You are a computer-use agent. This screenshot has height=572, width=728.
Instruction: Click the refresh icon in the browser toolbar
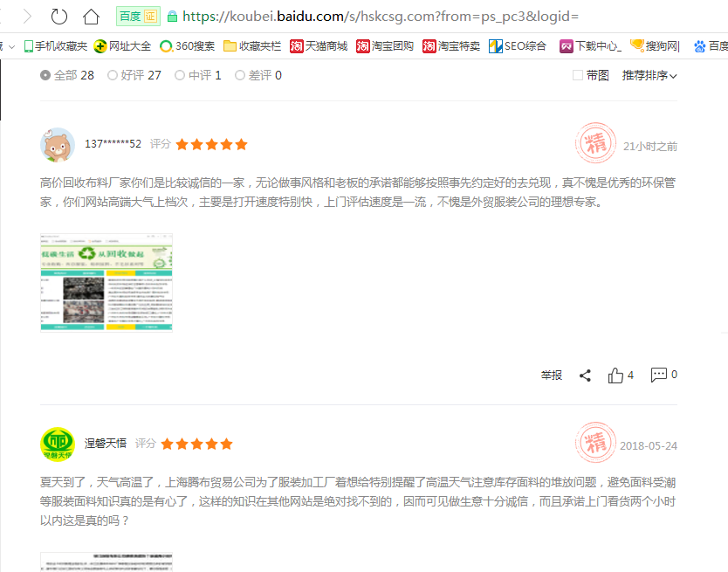point(58,16)
